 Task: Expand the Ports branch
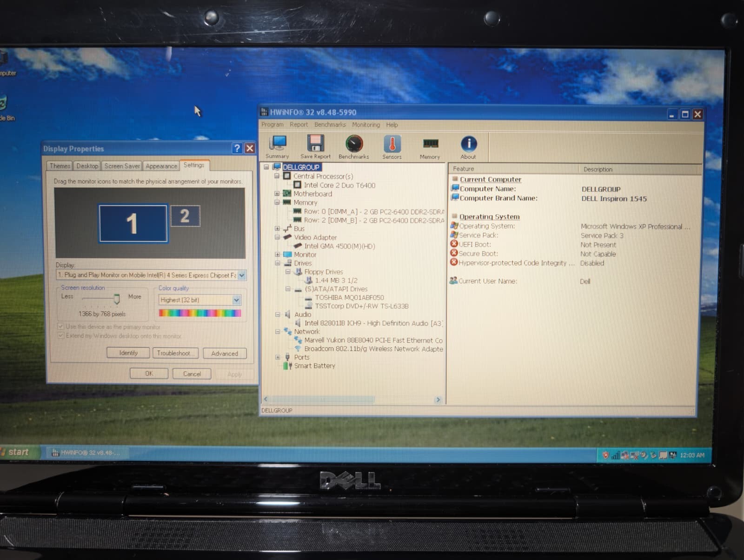click(278, 357)
